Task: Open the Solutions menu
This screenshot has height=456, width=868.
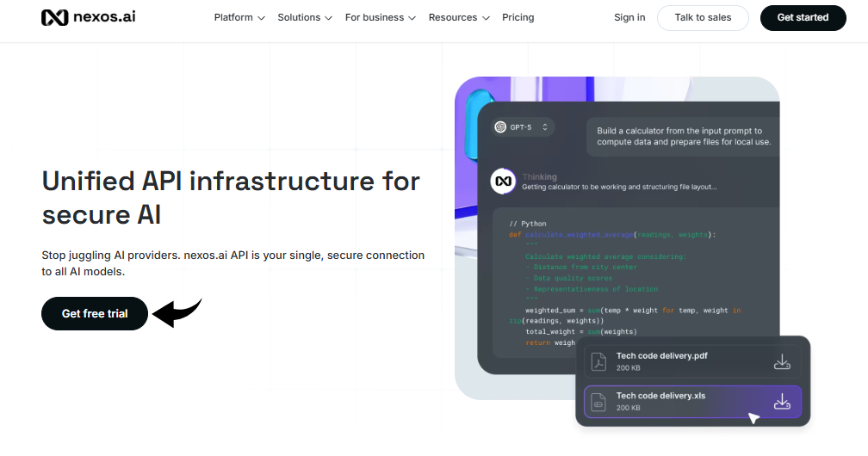Action: pos(305,18)
